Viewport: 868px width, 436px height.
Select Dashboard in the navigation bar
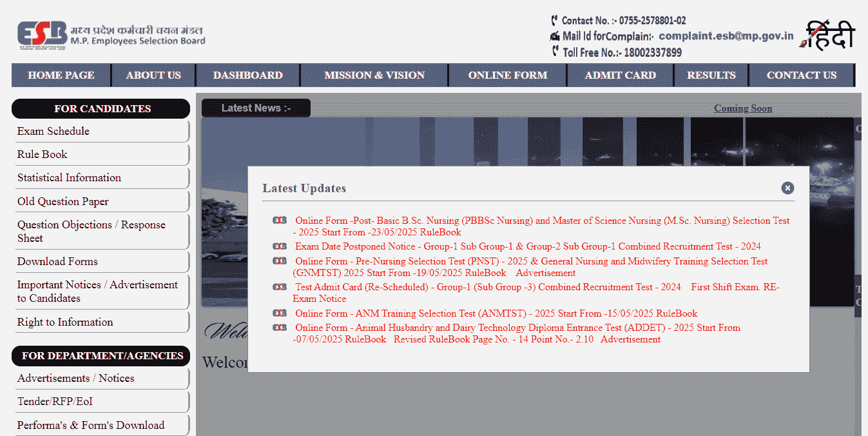click(247, 75)
